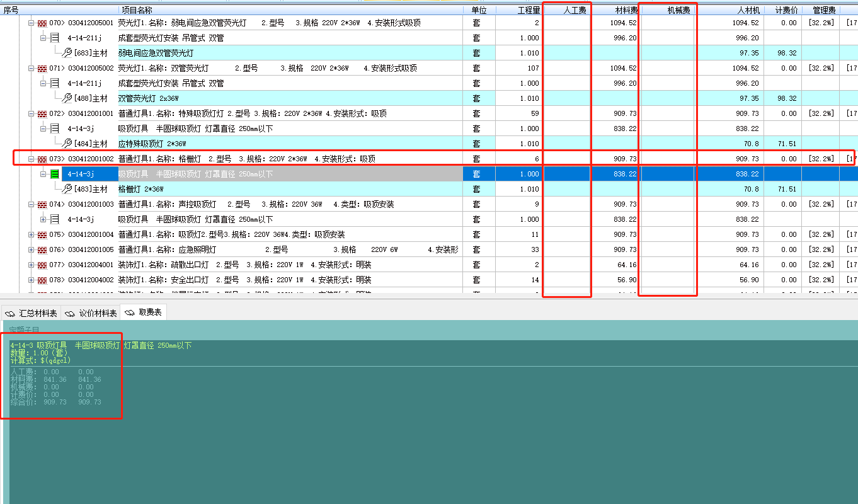The image size is (858, 504).
Task: Click the 工程量 column header
Action: pos(519,10)
